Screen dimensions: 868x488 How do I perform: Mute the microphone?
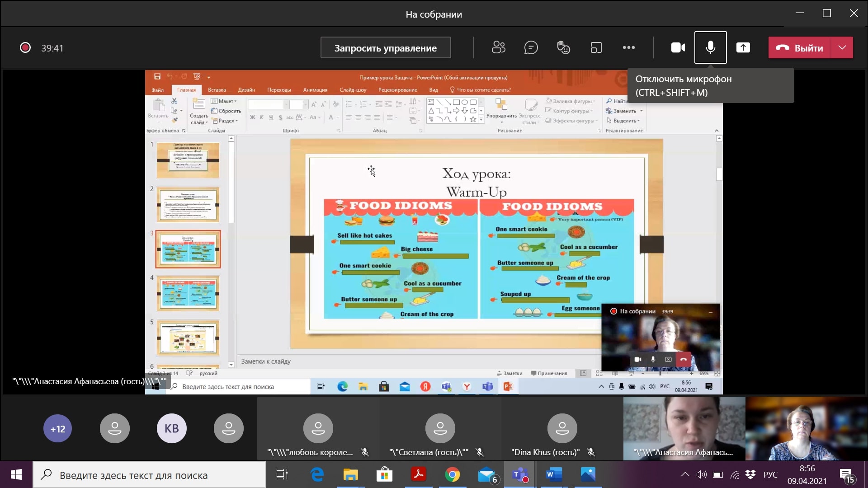[710, 47]
